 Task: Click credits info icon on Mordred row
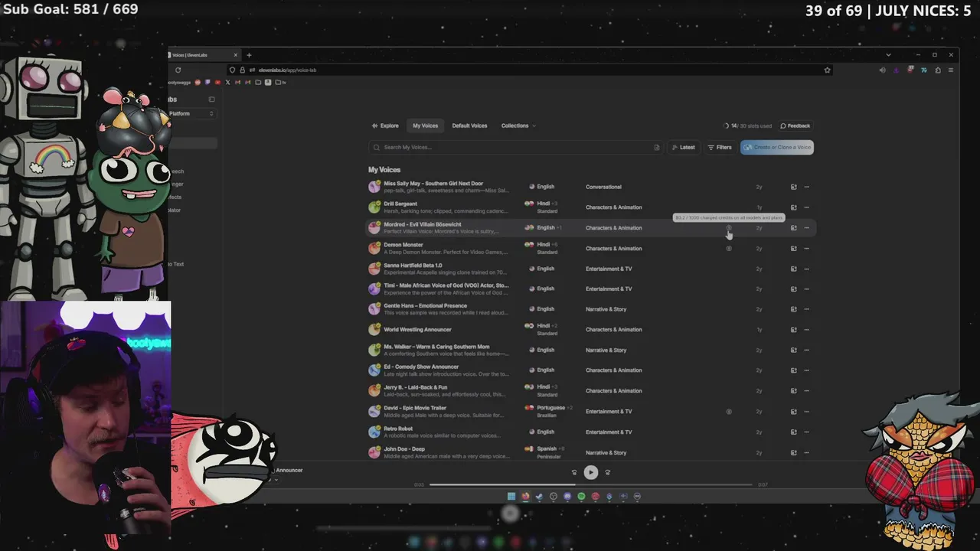(x=729, y=228)
